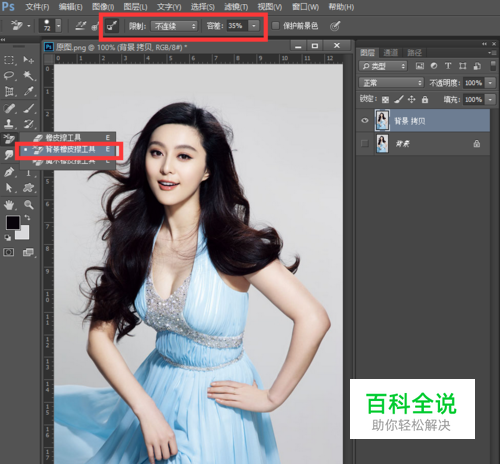Click the foreground color swatch
Screen dimensions: 500x464
coord(13,222)
